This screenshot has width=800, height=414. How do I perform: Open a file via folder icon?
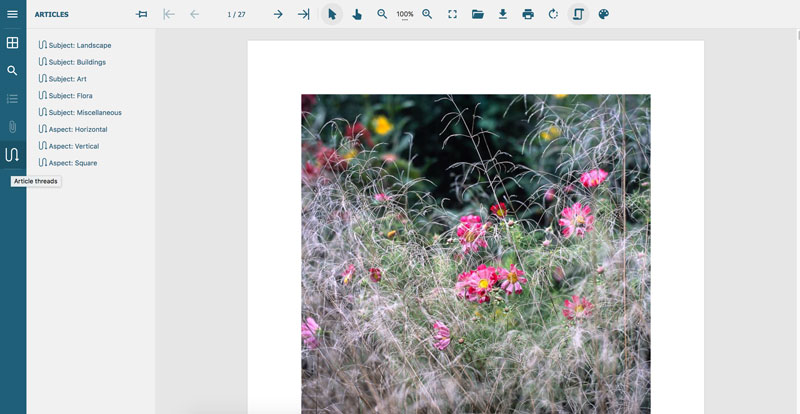(x=478, y=14)
